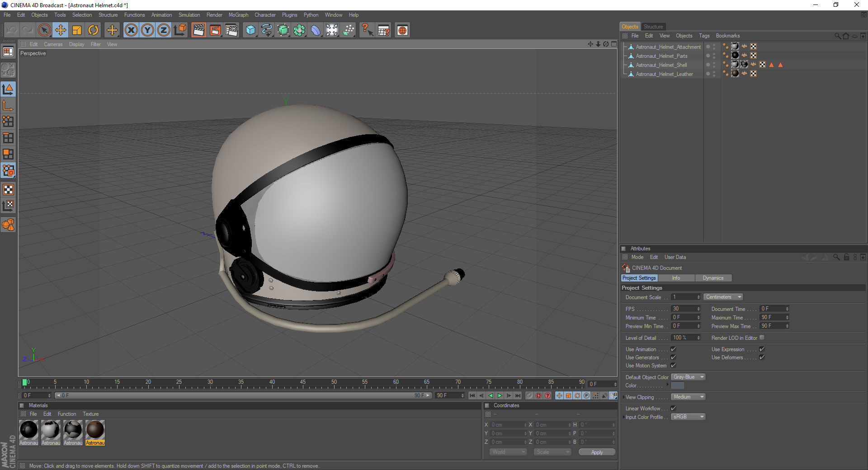Toggle the world coordinate system icon
The image size is (868, 470).
pos(180,30)
